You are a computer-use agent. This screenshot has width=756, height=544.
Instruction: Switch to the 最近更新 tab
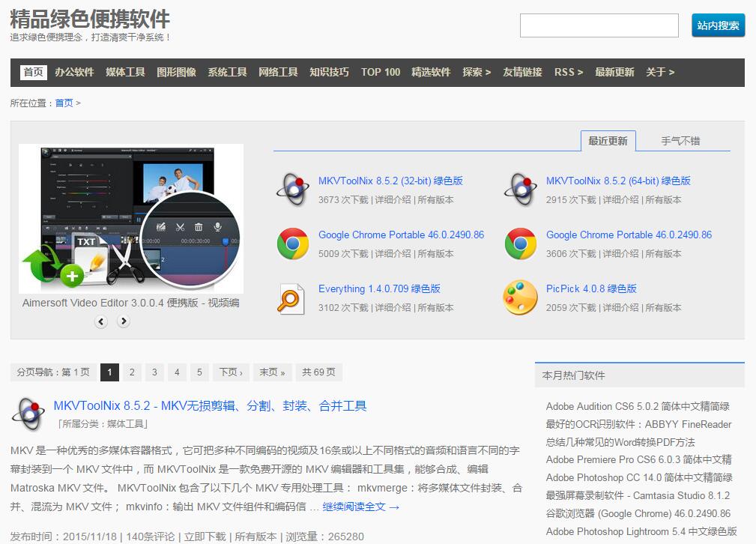(608, 140)
